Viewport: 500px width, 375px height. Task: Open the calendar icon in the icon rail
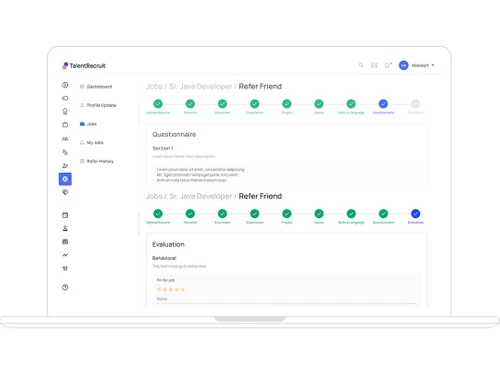click(65, 215)
